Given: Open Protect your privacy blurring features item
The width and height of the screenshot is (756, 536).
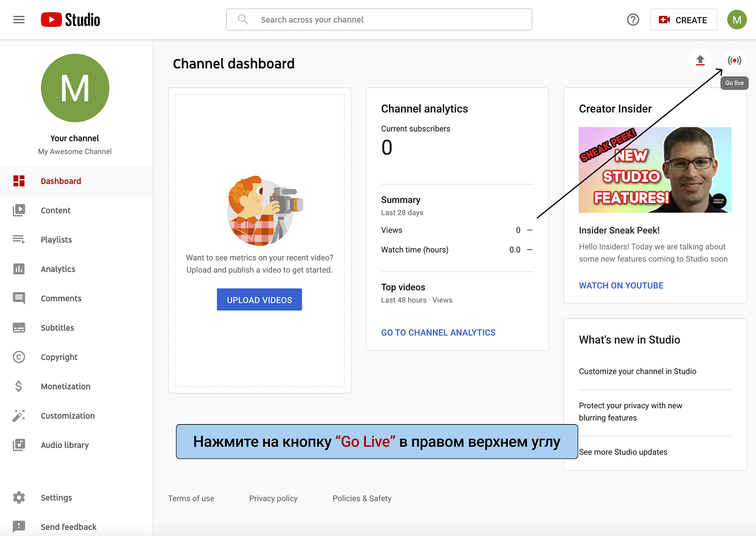Looking at the screenshot, I should tap(631, 412).
